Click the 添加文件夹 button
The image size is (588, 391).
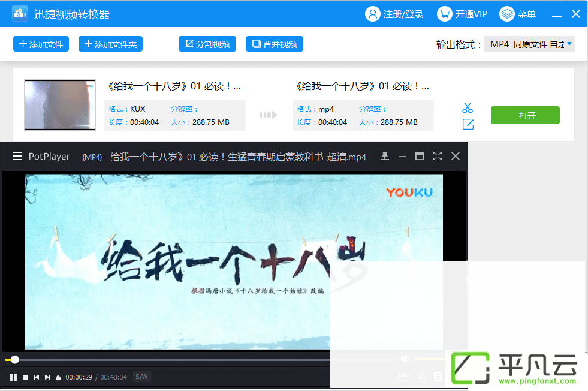(110, 44)
